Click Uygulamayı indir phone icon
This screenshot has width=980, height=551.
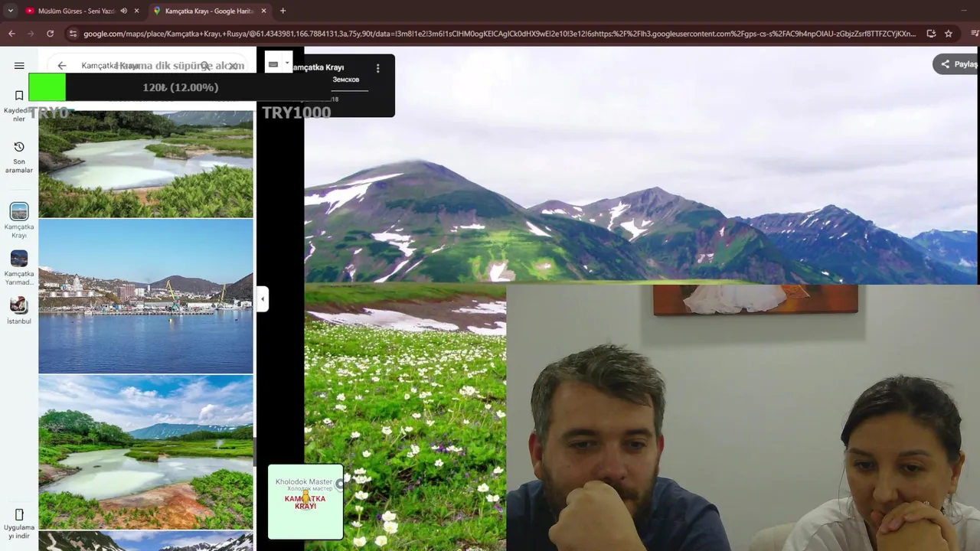point(19,515)
